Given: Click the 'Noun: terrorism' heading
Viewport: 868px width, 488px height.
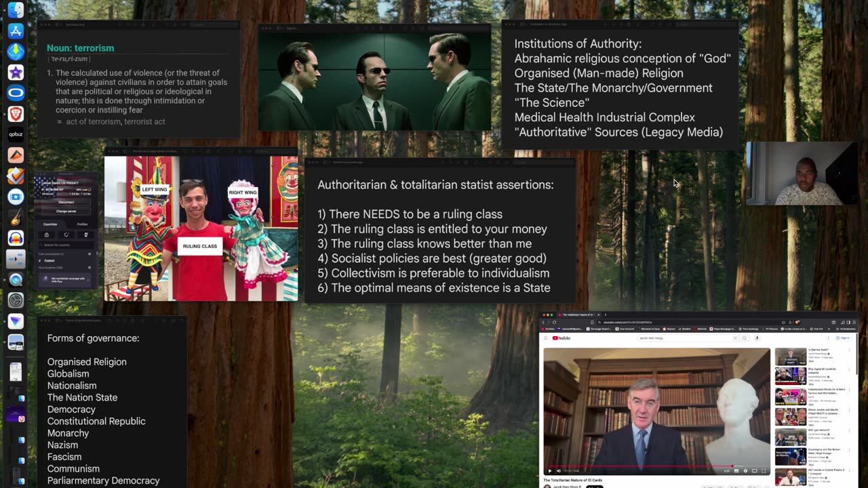Looking at the screenshot, I should pyautogui.click(x=80, y=48).
